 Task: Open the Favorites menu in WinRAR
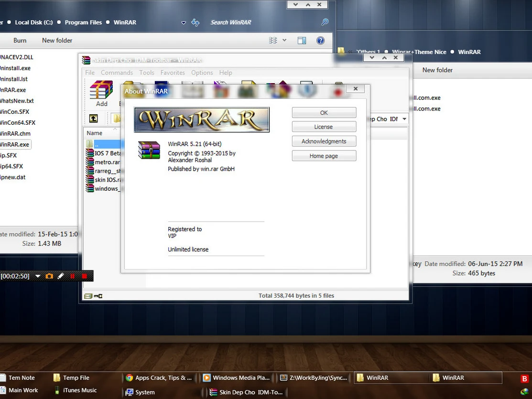coord(173,73)
